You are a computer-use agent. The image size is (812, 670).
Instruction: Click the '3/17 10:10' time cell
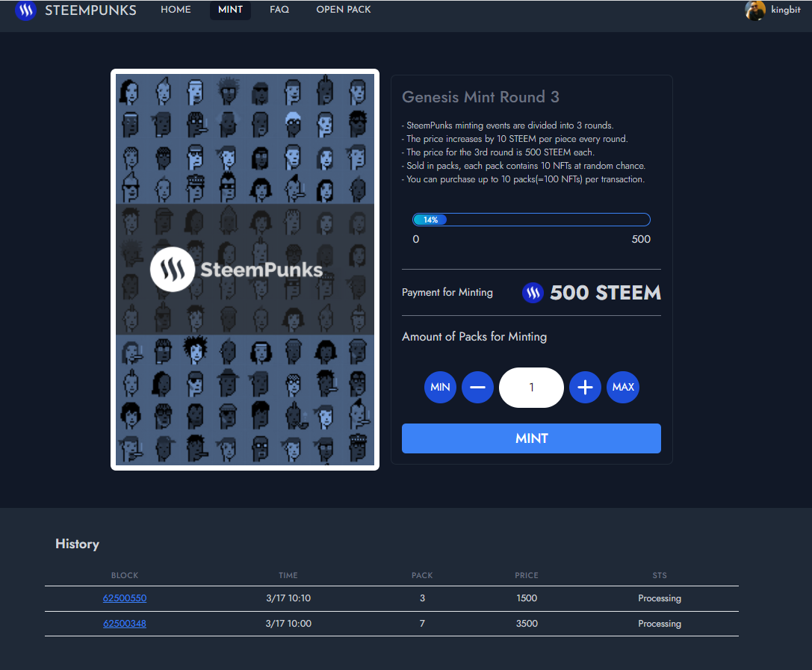click(x=288, y=598)
